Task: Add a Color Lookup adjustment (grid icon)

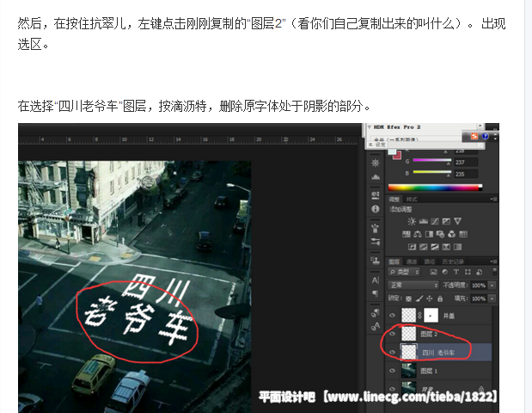Action: pos(463,234)
